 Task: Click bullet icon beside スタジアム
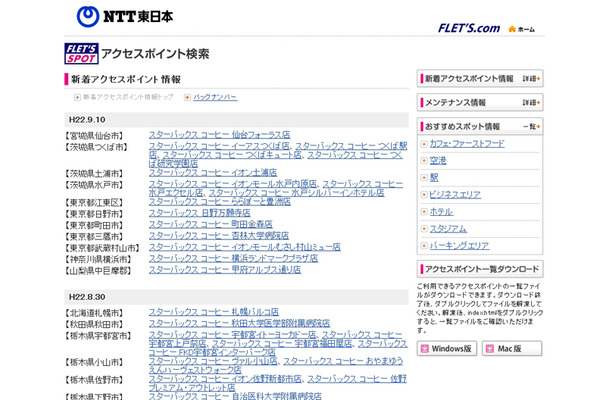[424, 229]
